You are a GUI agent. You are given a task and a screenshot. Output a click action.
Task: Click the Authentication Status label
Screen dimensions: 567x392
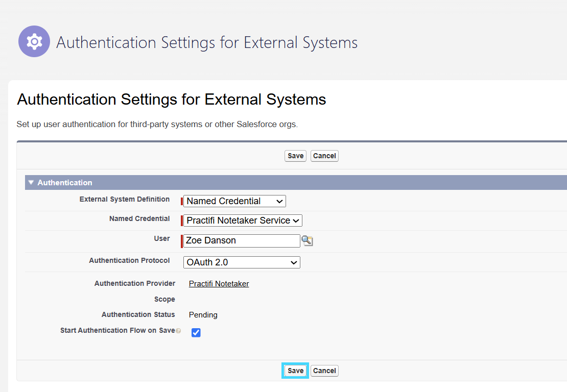tap(138, 314)
